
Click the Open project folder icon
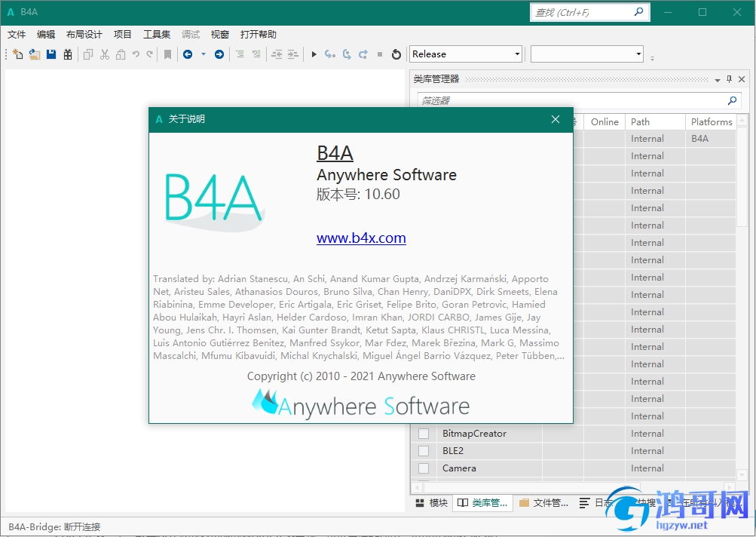coord(34,54)
